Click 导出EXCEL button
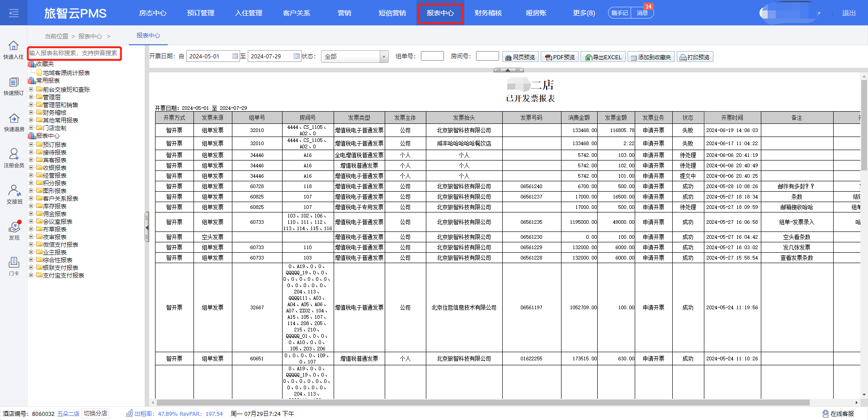This screenshot has height=420, width=868. [x=603, y=57]
